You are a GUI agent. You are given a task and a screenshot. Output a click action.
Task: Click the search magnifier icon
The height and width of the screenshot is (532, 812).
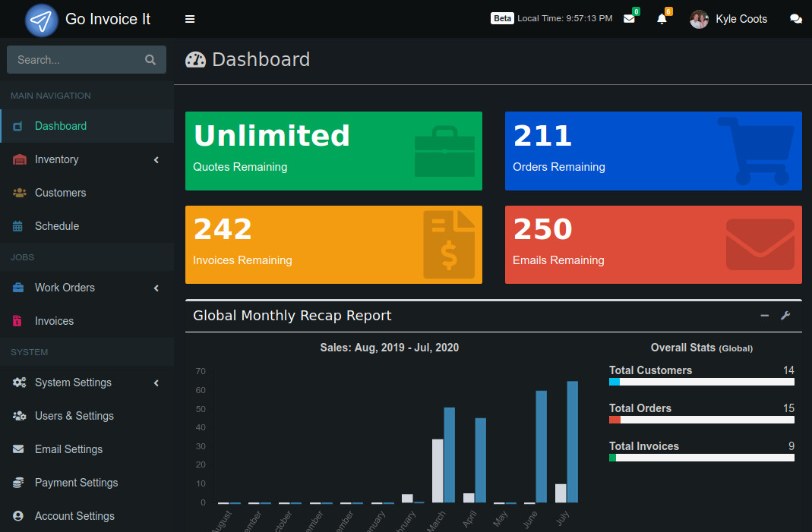(x=150, y=60)
